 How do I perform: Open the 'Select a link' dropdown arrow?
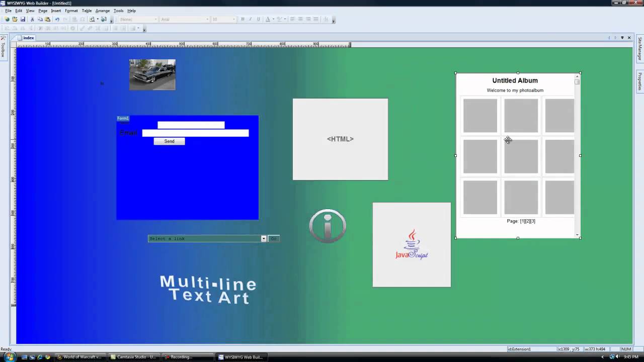[x=264, y=239]
